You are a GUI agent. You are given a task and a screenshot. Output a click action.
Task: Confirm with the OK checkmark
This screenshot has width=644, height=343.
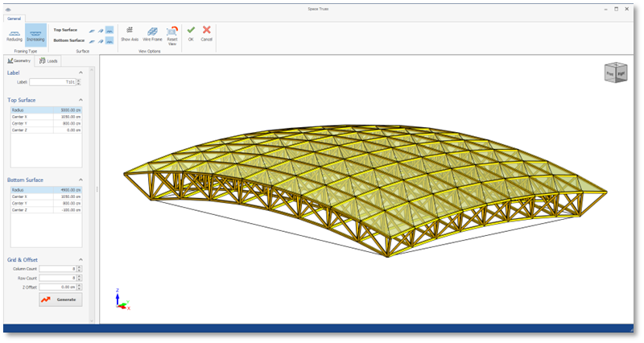tap(191, 32)
